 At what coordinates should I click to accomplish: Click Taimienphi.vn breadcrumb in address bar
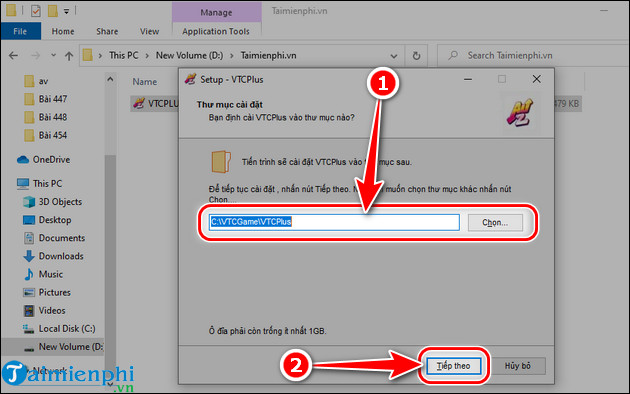tap(268, 55)
